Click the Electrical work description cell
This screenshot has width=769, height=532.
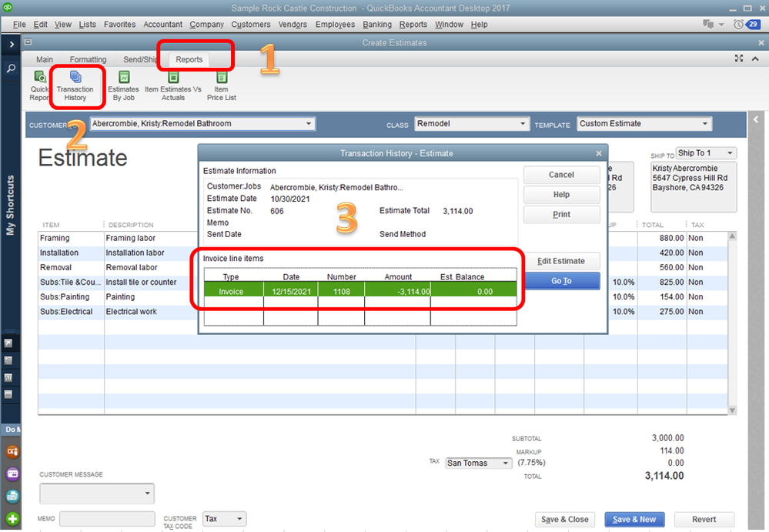151,312
